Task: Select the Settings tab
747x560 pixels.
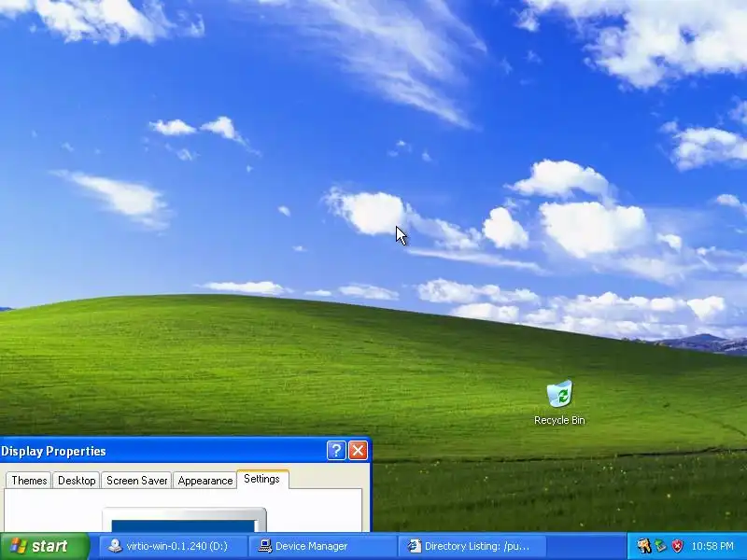Action: coord(262,479)
